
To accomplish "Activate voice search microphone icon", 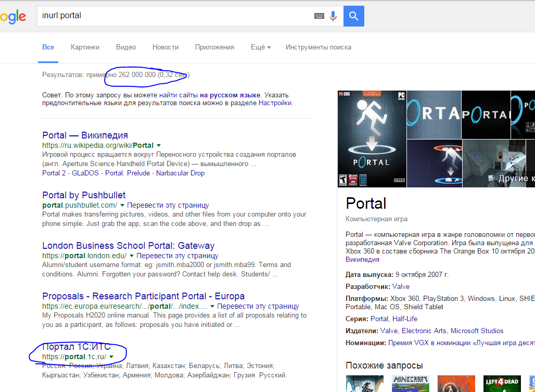I will click(333, 16).
